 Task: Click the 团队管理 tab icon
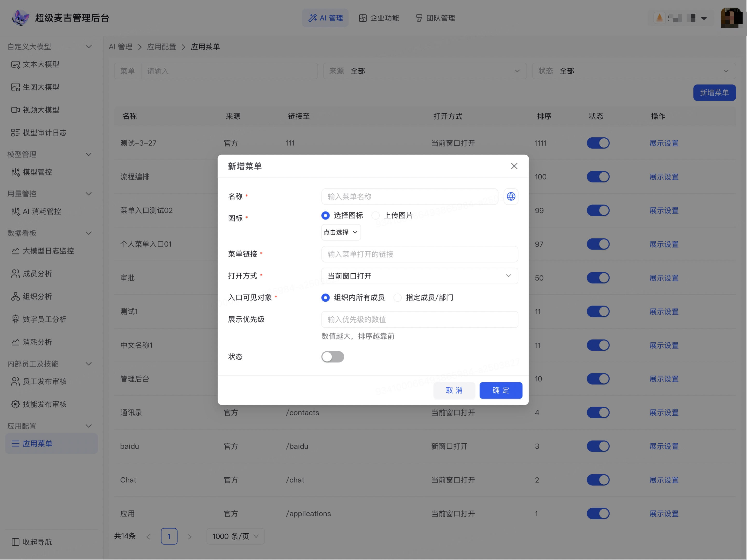click(419, 18)
